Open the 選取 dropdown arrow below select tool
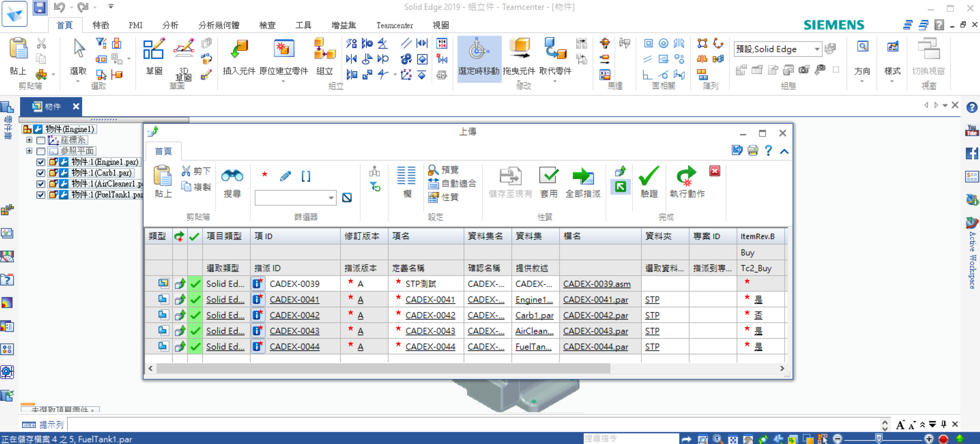Screen dimensions: 980x444 click(x=78, y=81)
